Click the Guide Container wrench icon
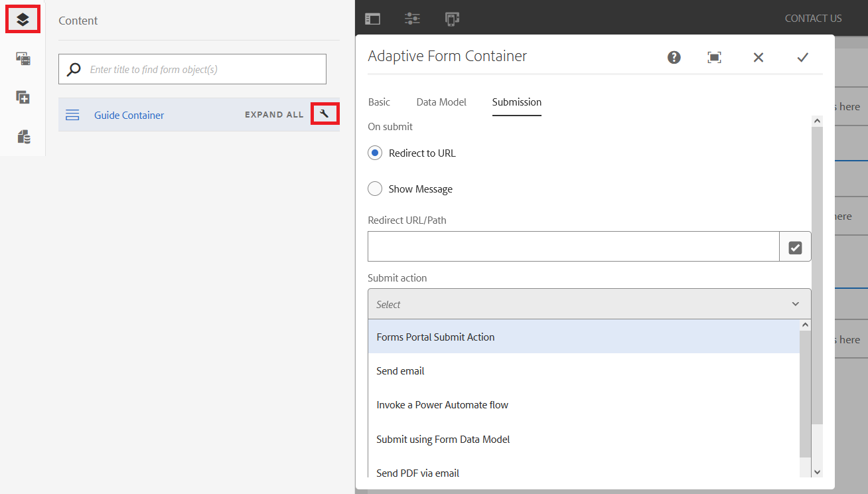The width and height of the screenshot is (868, 494). coord(325,114)
